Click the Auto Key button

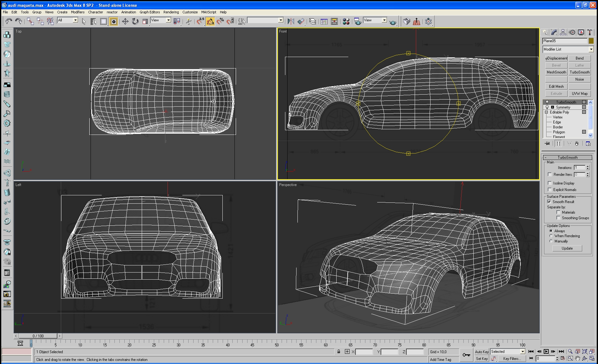pyautogui.click(x=481, y=352)
